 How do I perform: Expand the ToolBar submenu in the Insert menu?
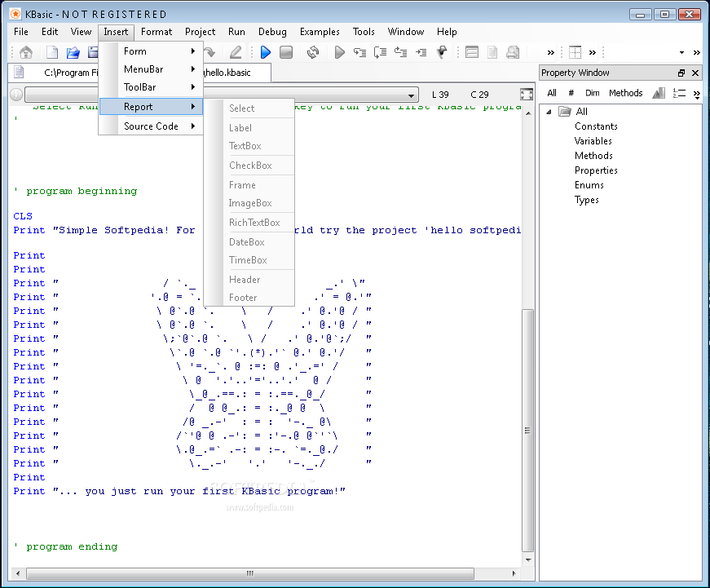pos(152,87)
